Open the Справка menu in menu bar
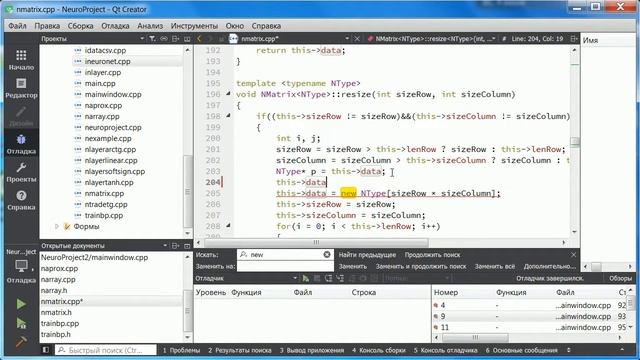 point(266,26)
